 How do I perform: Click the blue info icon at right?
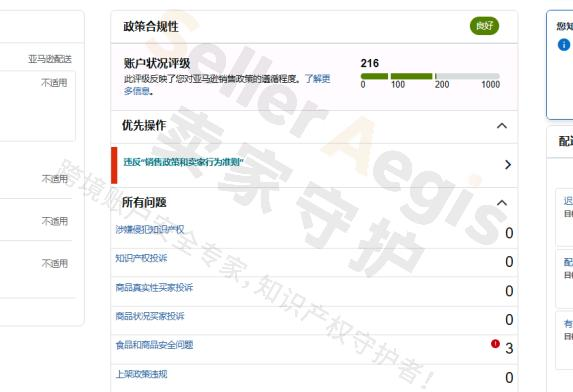pyautogui.click(x=563, y=45)
